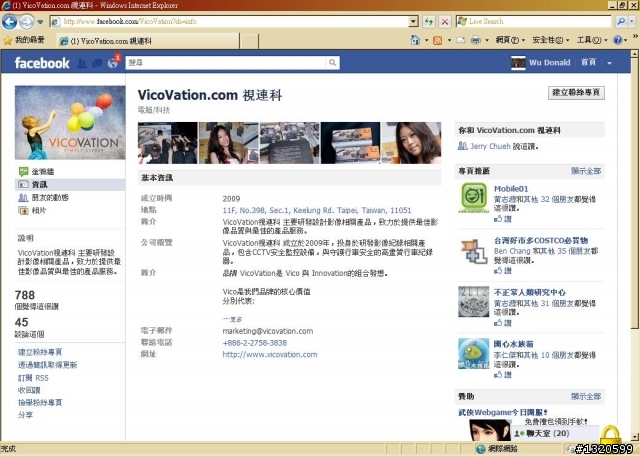Select the 資訊 (Info) sidebar item
Screen dimensions: 640x457
(x=70, y=184)
